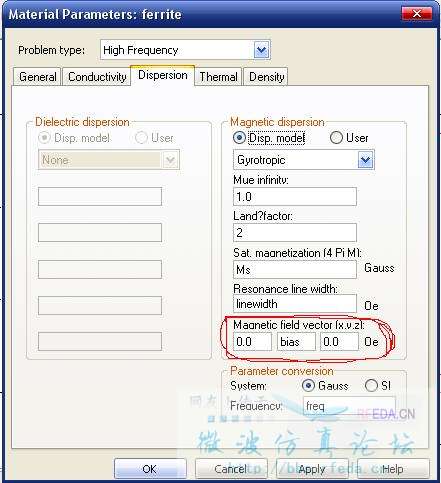Click the Mue infinity input field
Image resolution: width=441 pixels, height=483 pixels.
coord(295,197)
